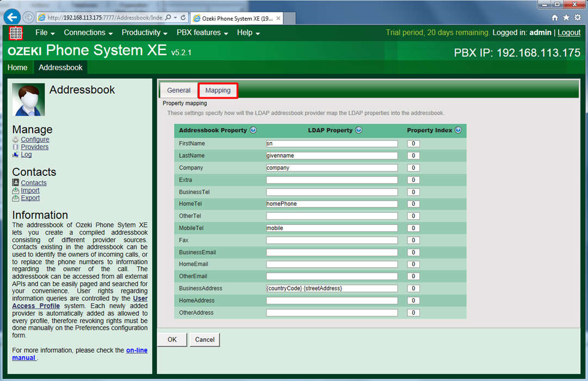Click the LastName LDAP property field
Viewport: 588px width, 381px height.
click(332, 156)
